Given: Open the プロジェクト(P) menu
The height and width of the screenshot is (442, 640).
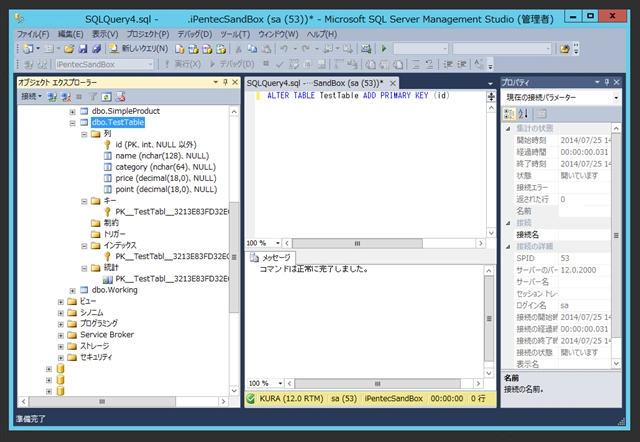Looking at the screenshot, I should click(148, 34).
